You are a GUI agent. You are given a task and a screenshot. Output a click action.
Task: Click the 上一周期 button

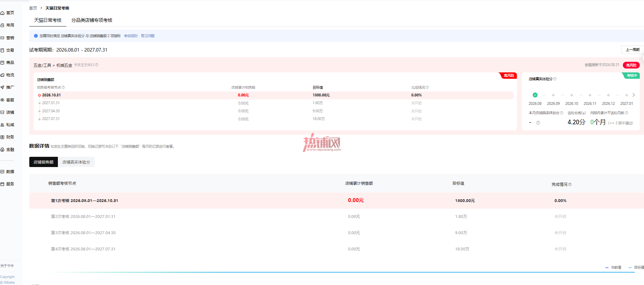coord(632,50)
